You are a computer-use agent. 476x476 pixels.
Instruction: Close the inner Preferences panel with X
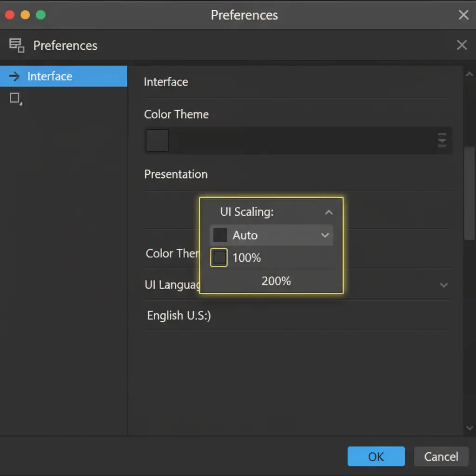(x=462, y=45)
